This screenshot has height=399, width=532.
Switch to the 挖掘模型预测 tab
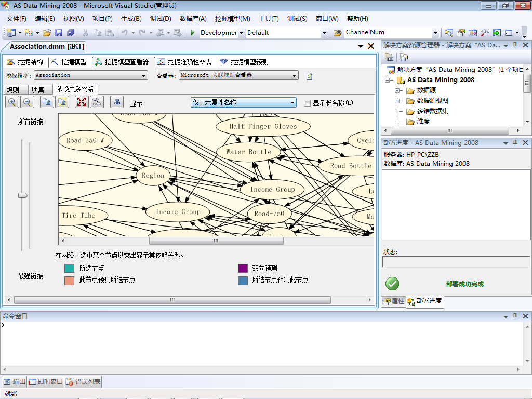pos(244,62)
